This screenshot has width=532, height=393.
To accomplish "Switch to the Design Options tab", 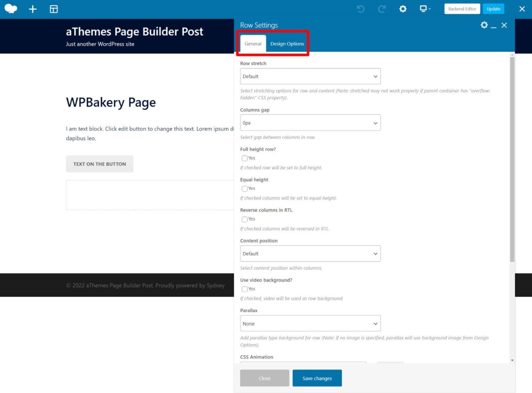I will (x=287, y=44).
